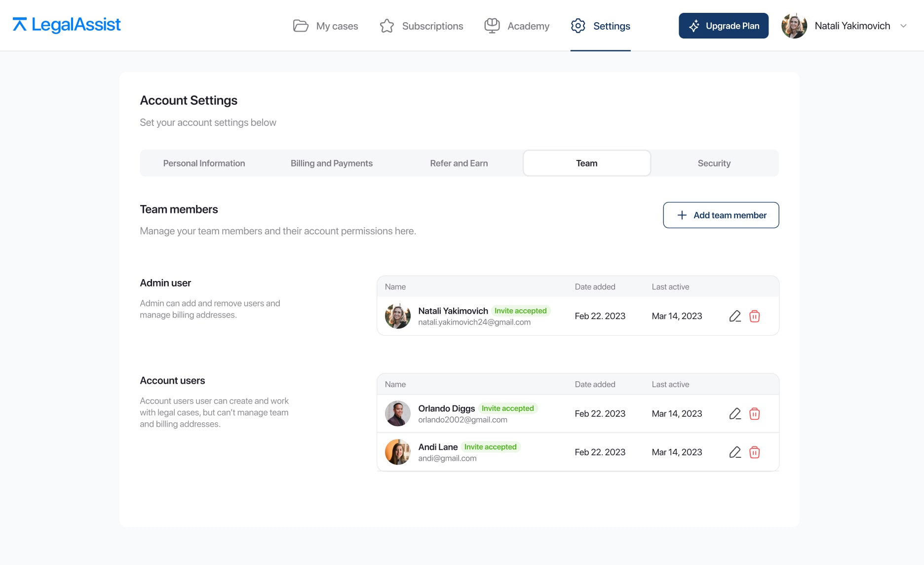
Task: Edit Orlando Diggs using pencil icon
Action: [x=735, y=414]
